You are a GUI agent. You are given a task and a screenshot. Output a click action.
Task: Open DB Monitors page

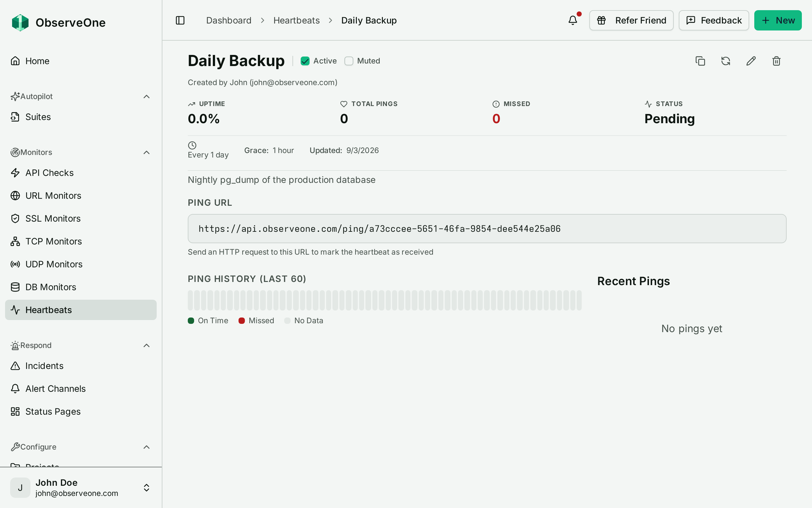pos(81,287)
